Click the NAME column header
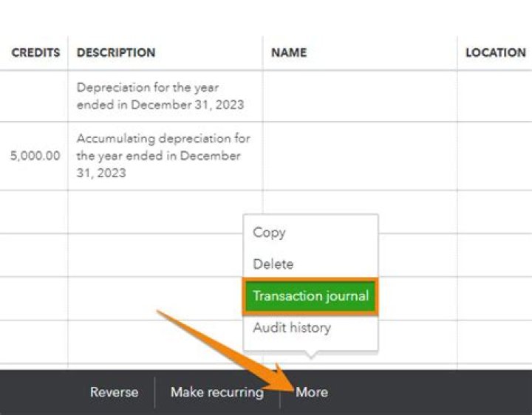 coord(288,53)
